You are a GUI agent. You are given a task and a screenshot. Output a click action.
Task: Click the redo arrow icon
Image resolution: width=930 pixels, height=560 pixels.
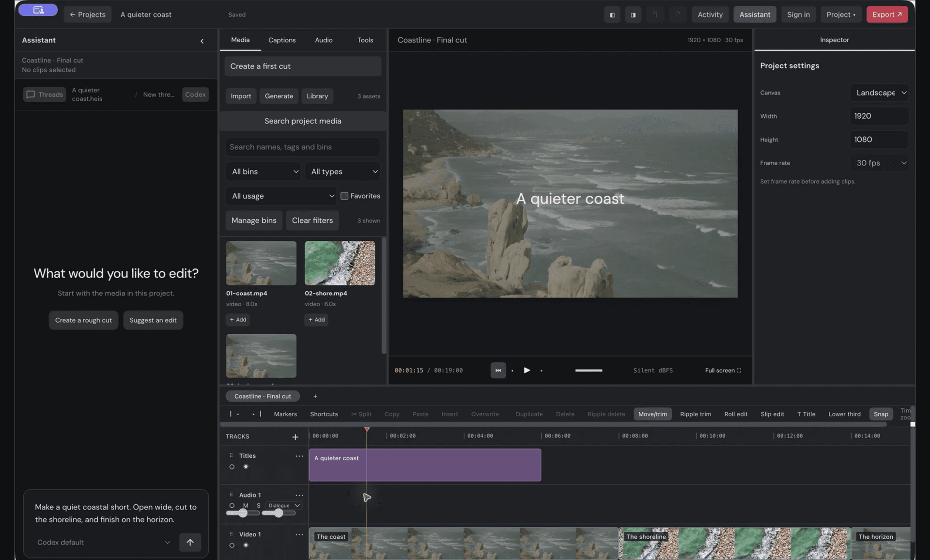[678, 15]
